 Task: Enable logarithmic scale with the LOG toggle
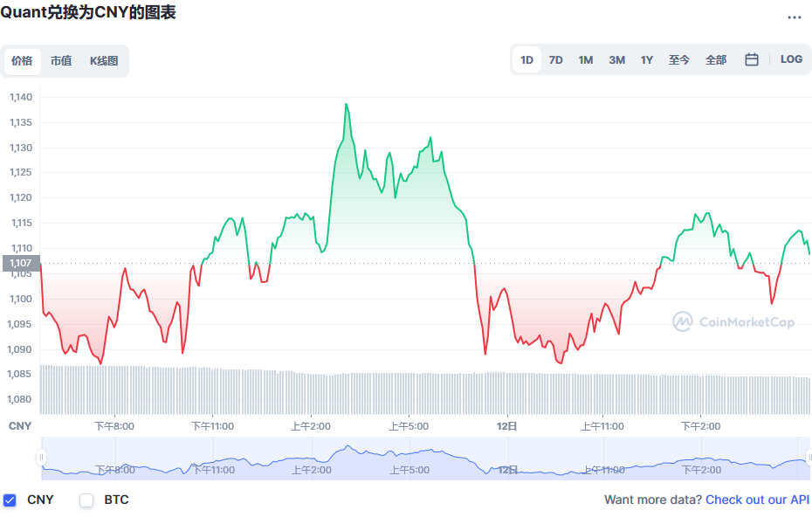(791, 59)
